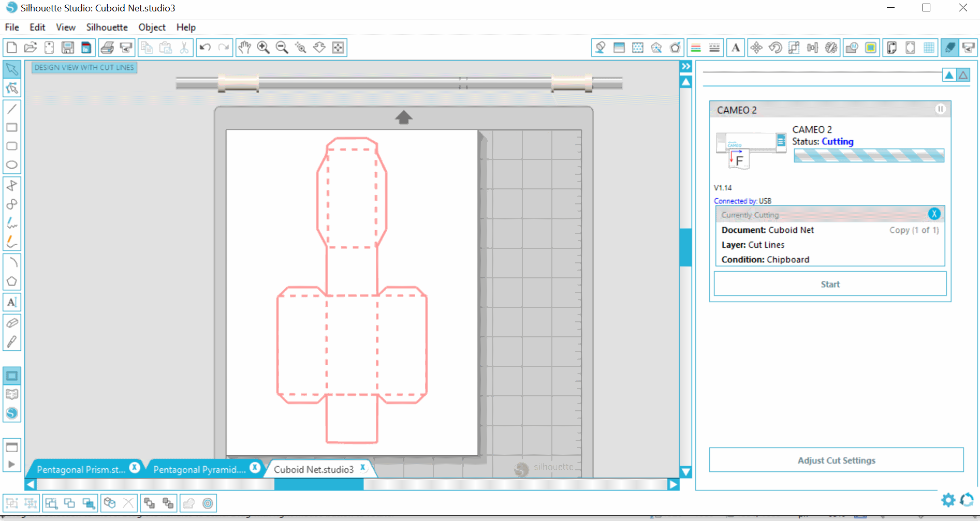Open the Text Style panel icon
This screenshot has height=521, width=980.
[735, 48]
